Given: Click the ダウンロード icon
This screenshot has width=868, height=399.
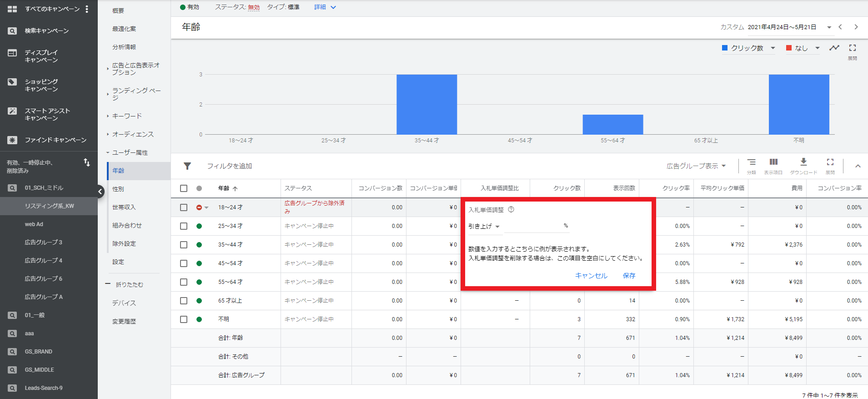Looking at the screenshot, I should point(803,162).
